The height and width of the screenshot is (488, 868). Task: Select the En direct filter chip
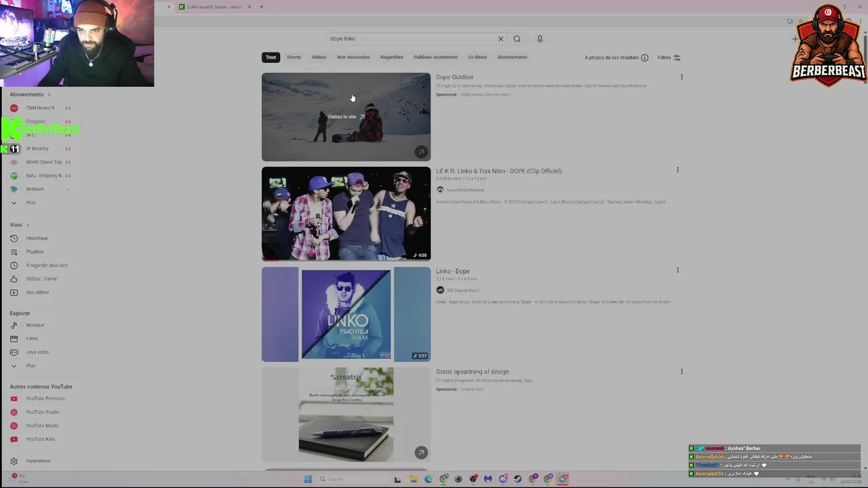pos(477,57)
